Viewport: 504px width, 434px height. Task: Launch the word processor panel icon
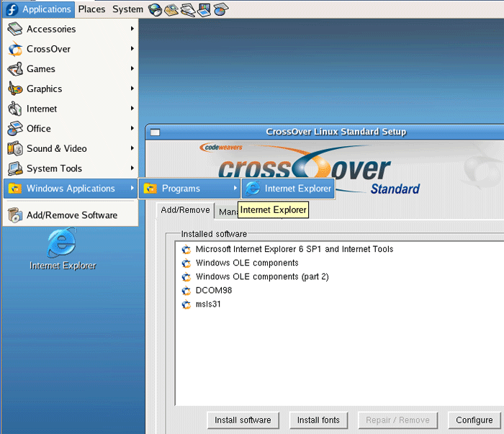coord(188,9)
